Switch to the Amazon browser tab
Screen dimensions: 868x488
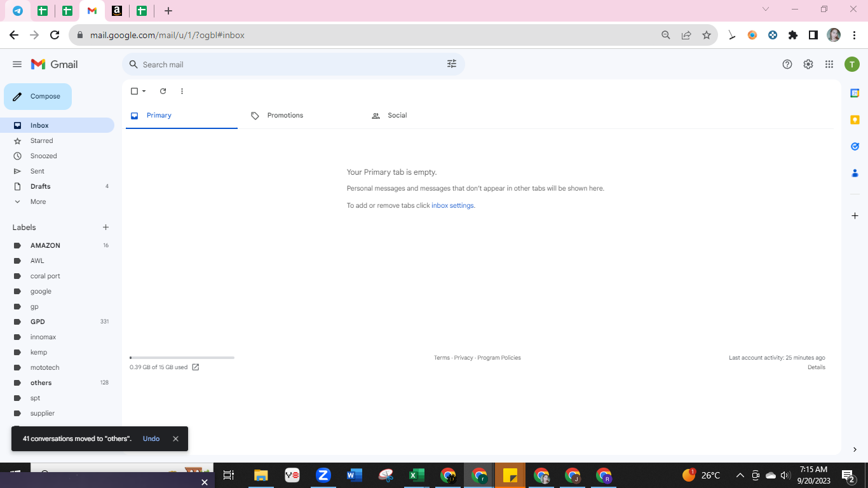(x=117, y=11)
